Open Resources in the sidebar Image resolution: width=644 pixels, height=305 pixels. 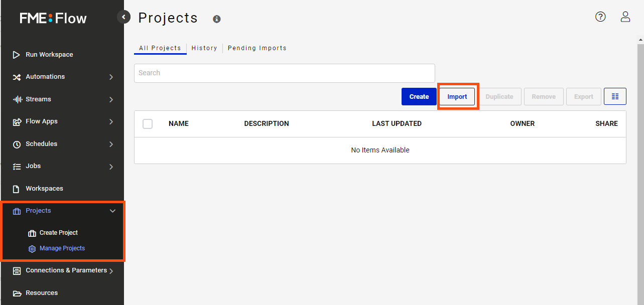42,293
